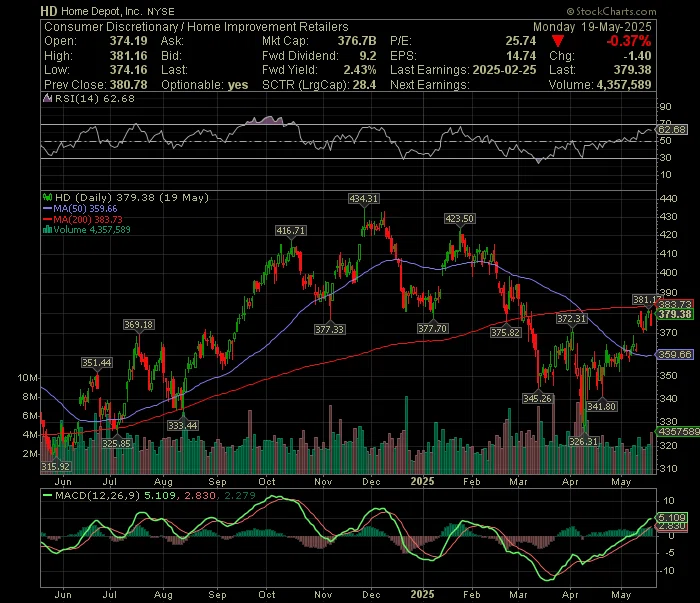
Task: Click the 'Ask:' label
Action: (172, 41)
